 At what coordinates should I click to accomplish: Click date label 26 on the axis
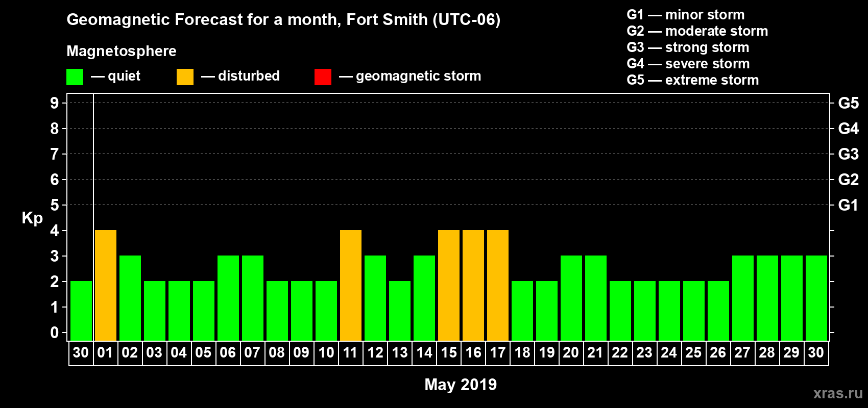click(x=718, y=352)
